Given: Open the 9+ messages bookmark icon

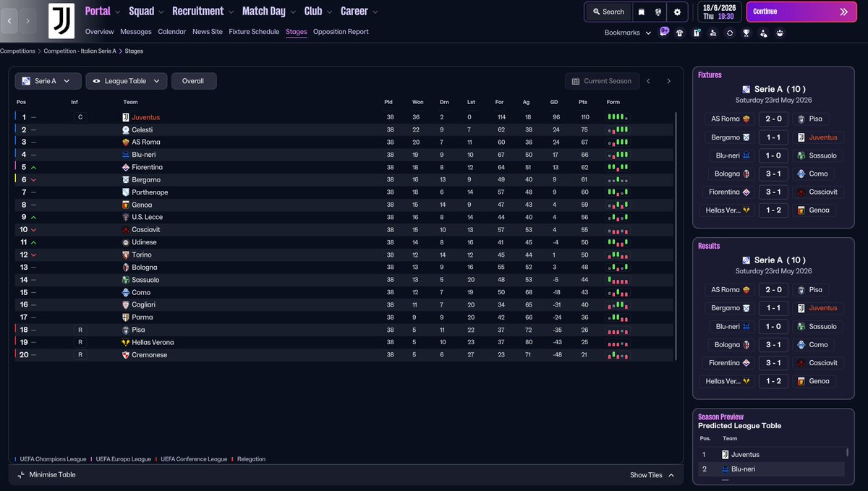Looking at the screenshot, I should (664, 32).
